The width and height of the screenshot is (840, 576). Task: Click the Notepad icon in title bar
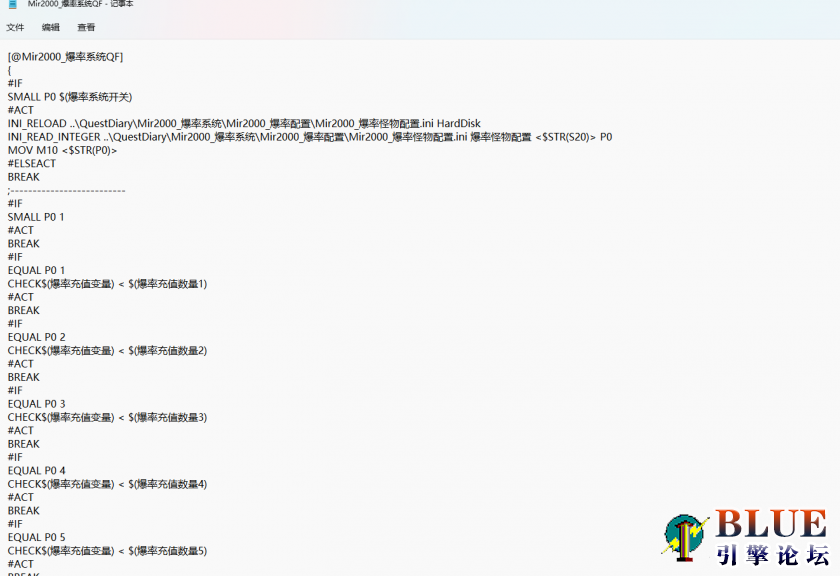12,4
